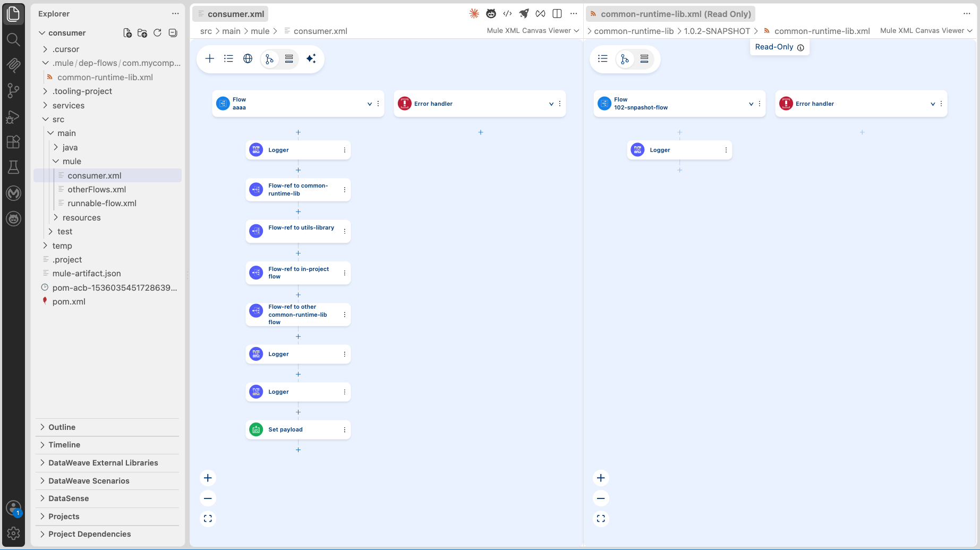The width and height of the screenshot is (980, 550).
Task: Open Mule XML Canvas Viewer dropdown for consumer.xml
Action: coord(533,31)
